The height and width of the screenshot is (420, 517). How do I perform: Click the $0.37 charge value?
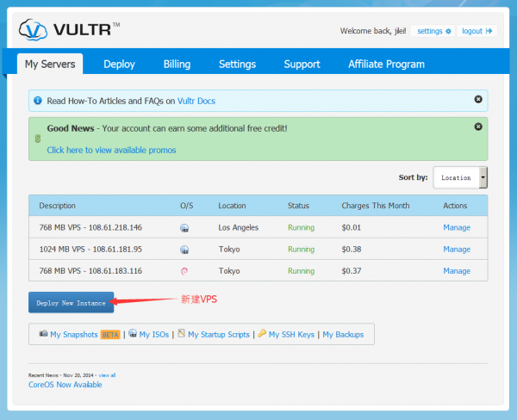(x=352, y=271)
